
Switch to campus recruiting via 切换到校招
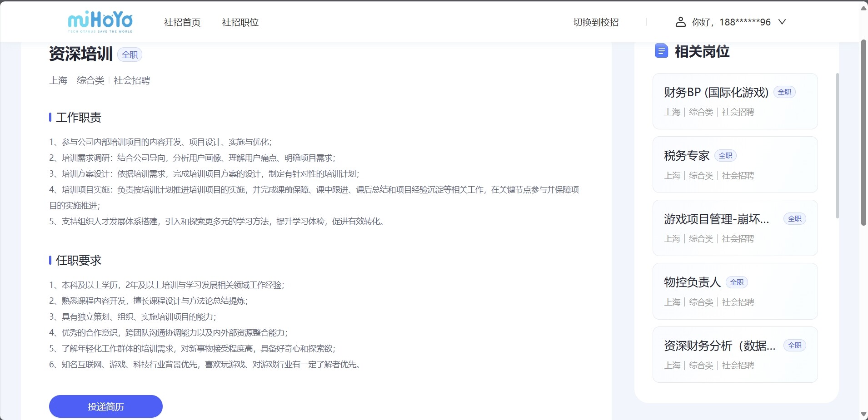[596, 22]
